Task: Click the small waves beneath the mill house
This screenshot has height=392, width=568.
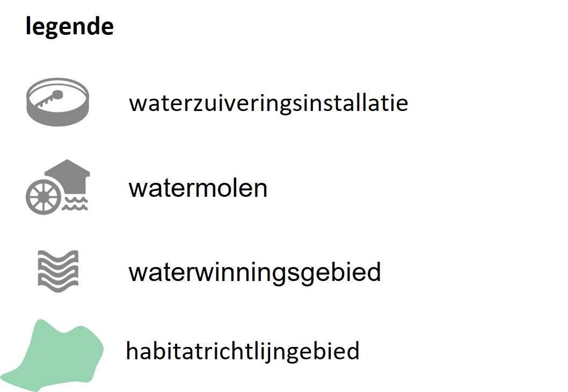Action: coord(76,203)
